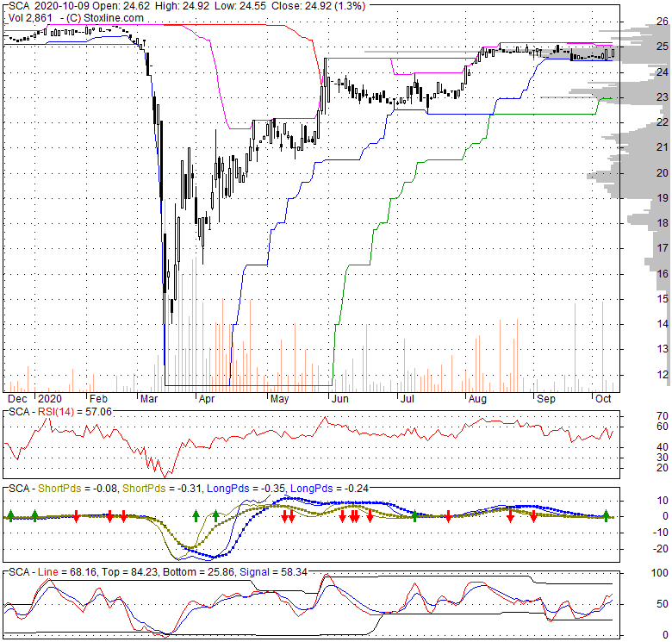Click the price axis label 14
Image resolution: width=672 pixels, height=642 pixels.
click(663, 324)
